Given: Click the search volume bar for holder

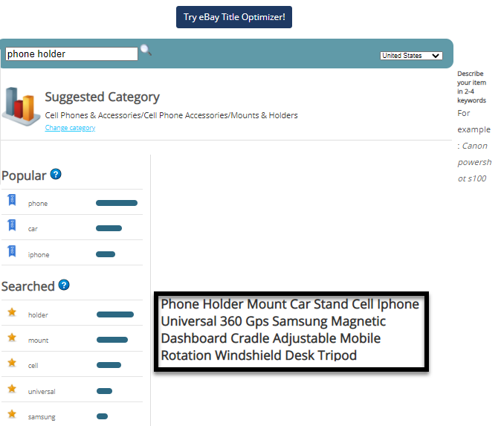Looking at the screenshot, I should click(115, 314).
